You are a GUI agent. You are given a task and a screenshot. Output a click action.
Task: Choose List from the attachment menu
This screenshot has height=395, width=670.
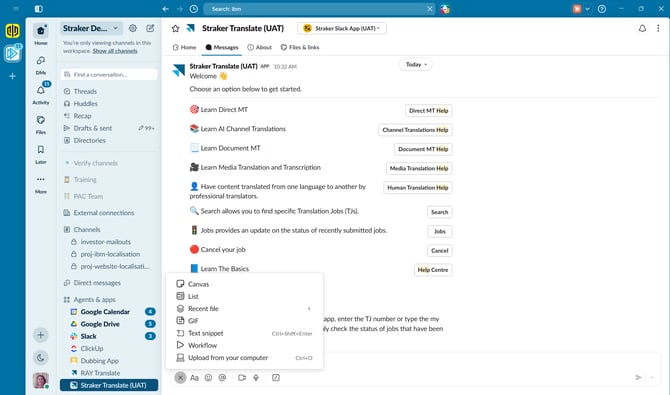(244, 296)
